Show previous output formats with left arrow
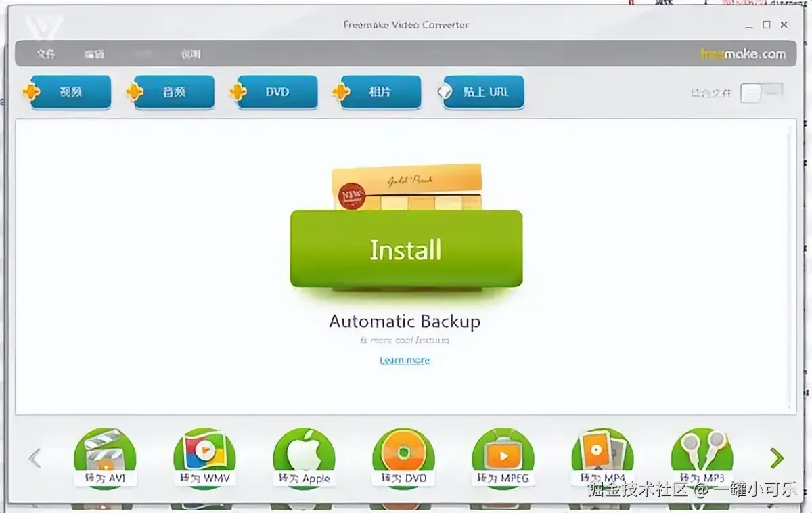Viewport: 812px width, 513px height. (35, 458)
